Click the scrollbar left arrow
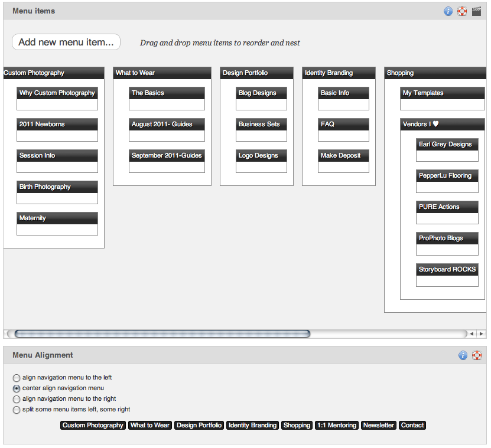Viewport: 491px width, 448px height. (472, 334)
